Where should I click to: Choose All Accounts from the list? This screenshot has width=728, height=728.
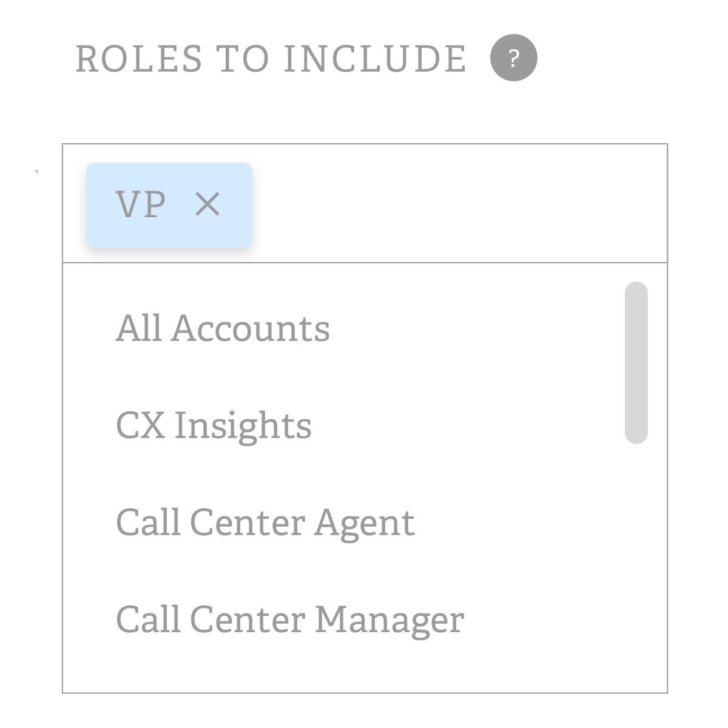[223, 328]
